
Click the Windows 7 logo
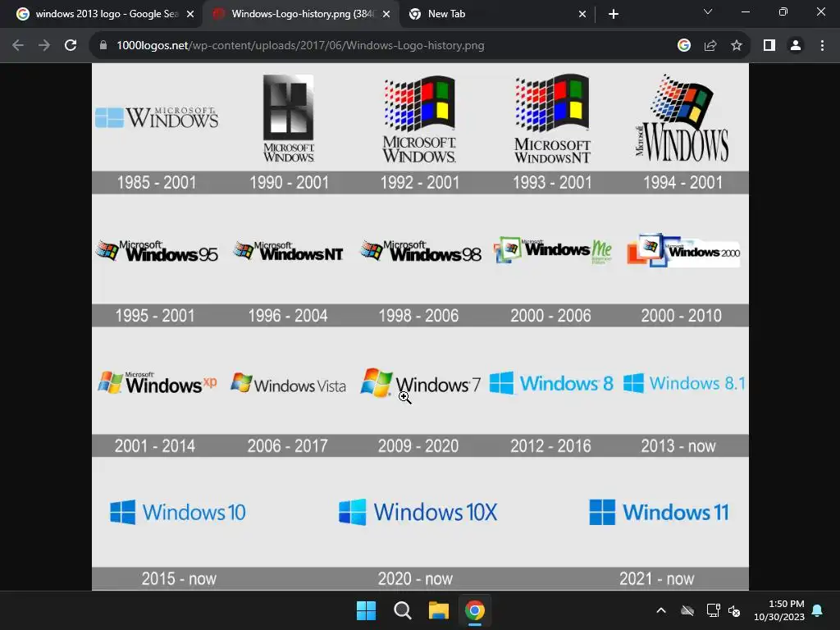[x=421, y=382]
